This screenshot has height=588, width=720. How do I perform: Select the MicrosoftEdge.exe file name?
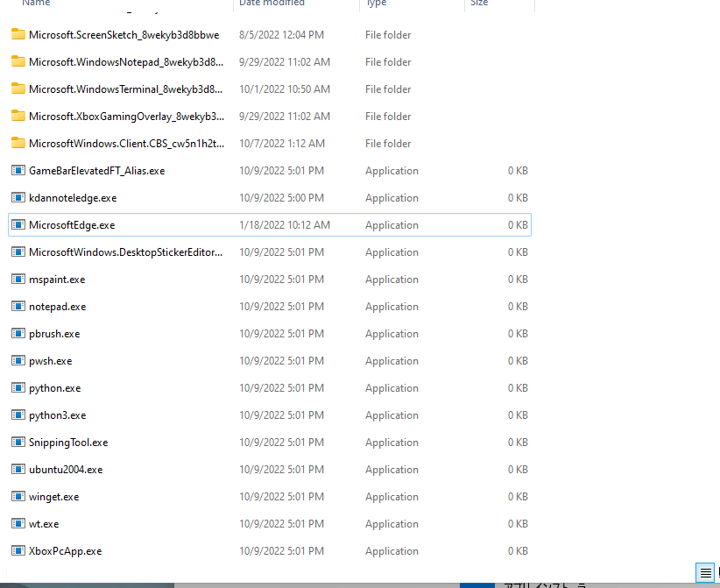coord(72,225)
